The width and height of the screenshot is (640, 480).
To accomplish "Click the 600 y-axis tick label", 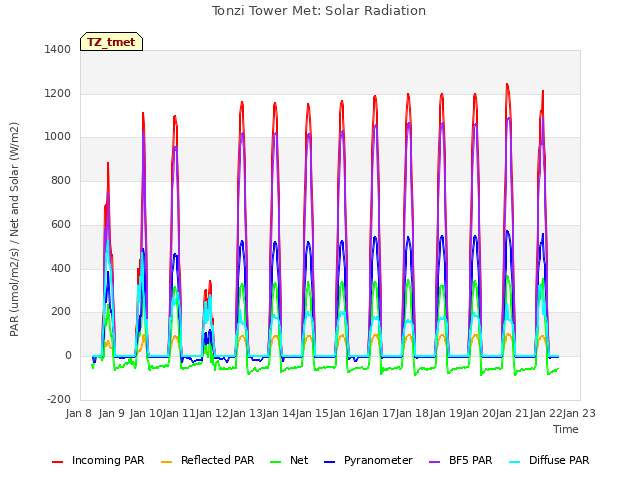I will point(61,224).
